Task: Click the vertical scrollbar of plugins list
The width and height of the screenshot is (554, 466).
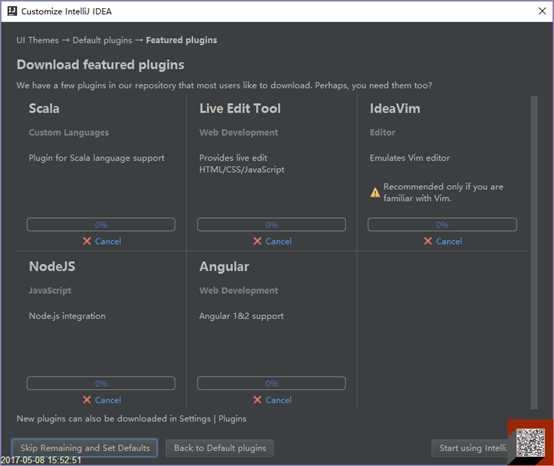Action: click(534, 253)
